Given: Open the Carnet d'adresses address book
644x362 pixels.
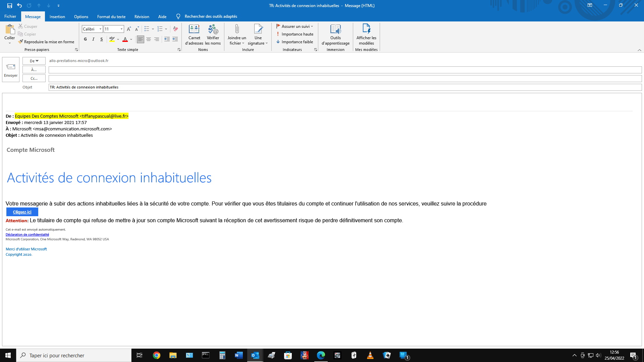Looking at the screenshot, I should pyautogui.click(x=194, y=35).
